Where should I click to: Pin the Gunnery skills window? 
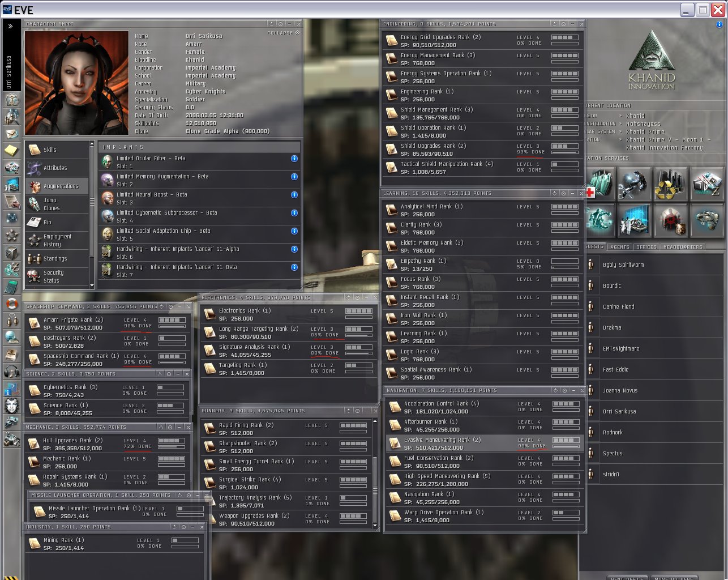click(x=357, y=411)
